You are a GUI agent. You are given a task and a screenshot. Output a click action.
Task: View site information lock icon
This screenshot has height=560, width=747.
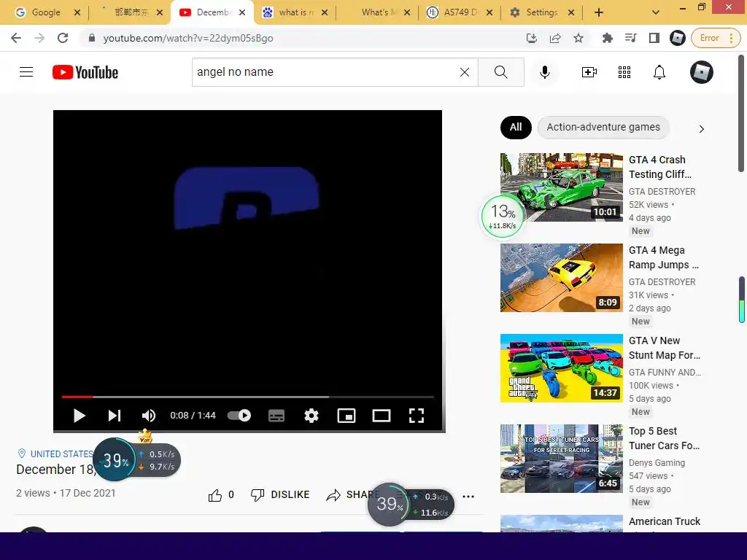(92, 38)
